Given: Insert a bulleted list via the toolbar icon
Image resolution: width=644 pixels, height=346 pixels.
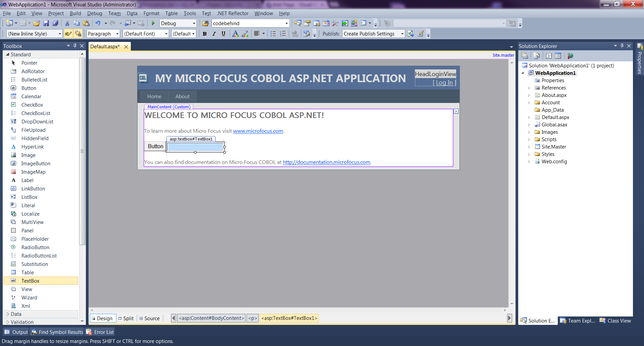Looking at the screenshot, I should [273, 34].
